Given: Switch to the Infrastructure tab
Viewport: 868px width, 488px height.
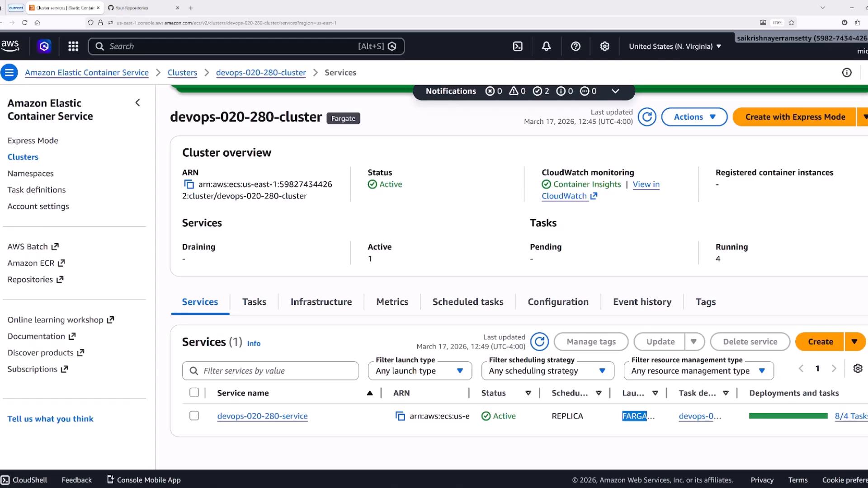Looking at the screenshot, I should [321, 302].
